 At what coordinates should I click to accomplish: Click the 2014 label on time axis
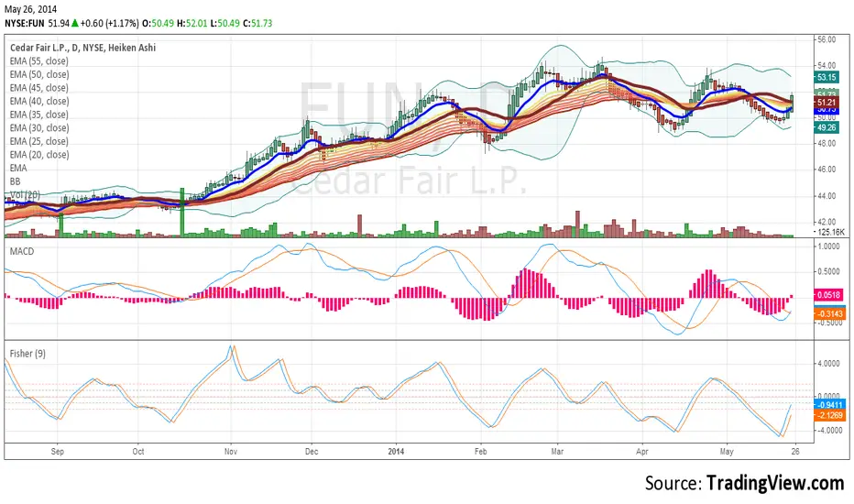coord(396,452)
